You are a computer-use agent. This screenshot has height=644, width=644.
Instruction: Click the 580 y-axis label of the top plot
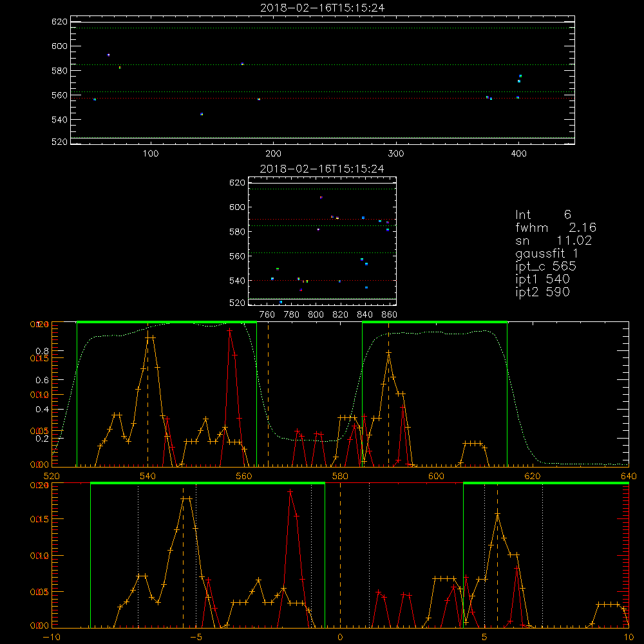click(x=59, y=71)
